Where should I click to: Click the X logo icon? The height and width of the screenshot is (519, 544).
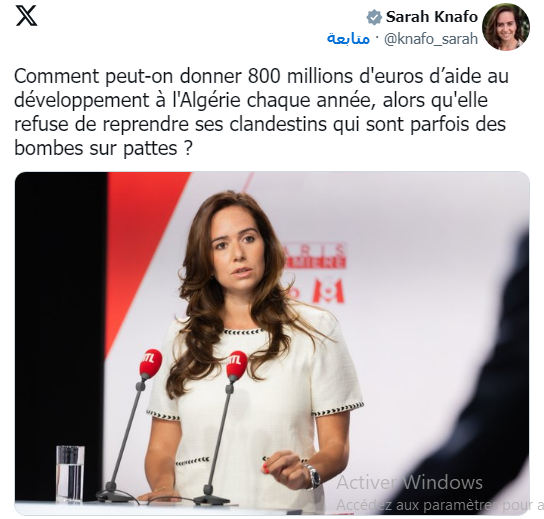(26, 16)
